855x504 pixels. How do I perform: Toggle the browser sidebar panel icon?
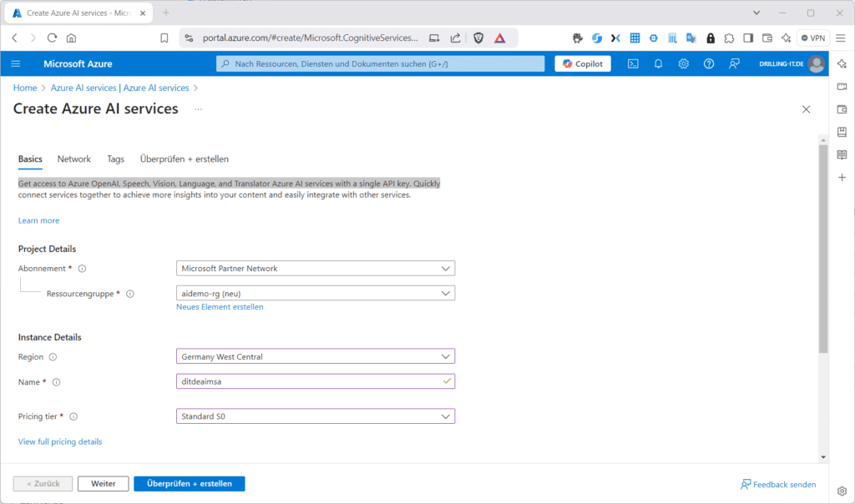[748, 38]
